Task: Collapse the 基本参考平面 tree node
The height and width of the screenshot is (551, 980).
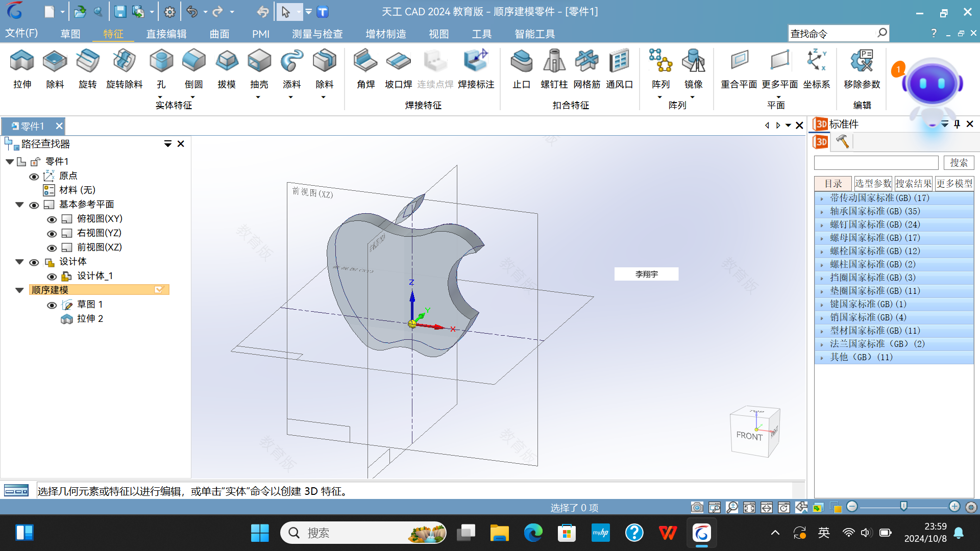Action: pyautogui.click(x=19, y=205)
